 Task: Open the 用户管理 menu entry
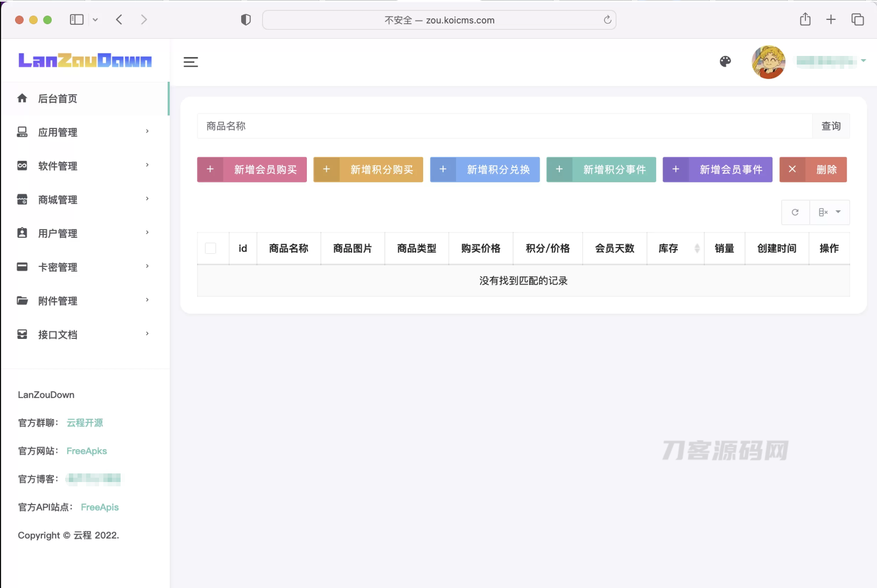58,233
